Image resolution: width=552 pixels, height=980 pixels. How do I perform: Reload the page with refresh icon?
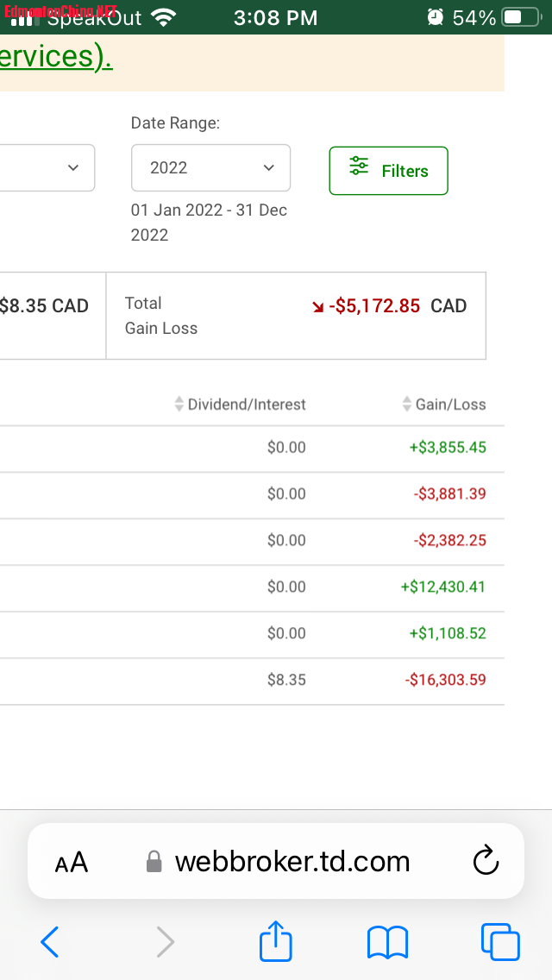point(486,861)
